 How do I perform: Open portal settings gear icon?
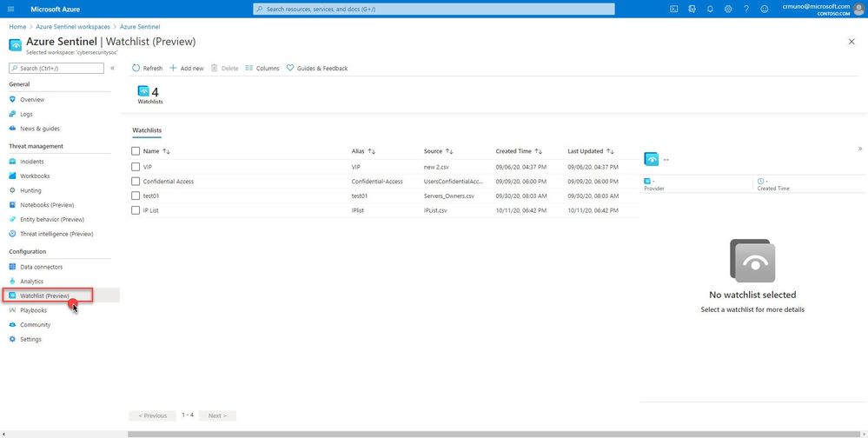(728, 9)
